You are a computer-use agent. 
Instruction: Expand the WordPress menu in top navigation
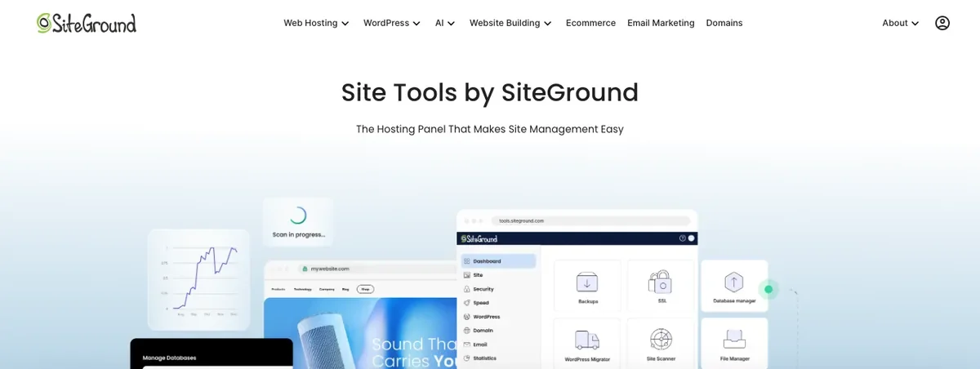[392, 23]
